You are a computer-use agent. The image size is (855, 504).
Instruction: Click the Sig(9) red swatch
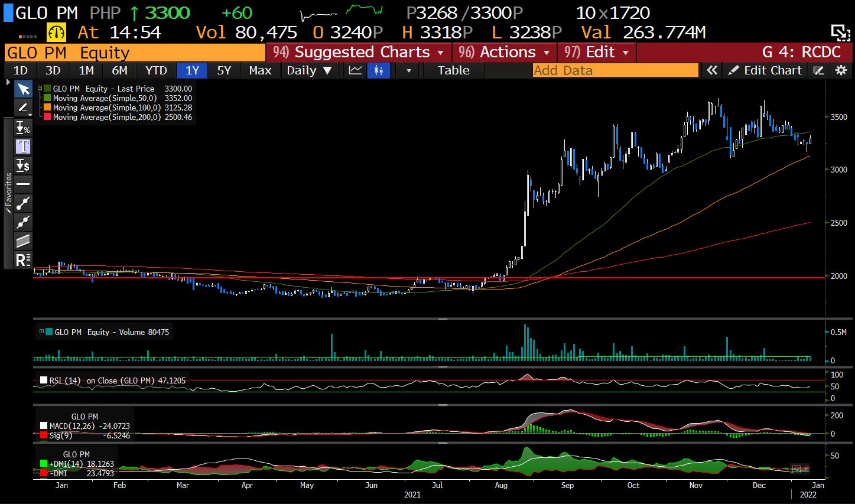coord(43,435)
